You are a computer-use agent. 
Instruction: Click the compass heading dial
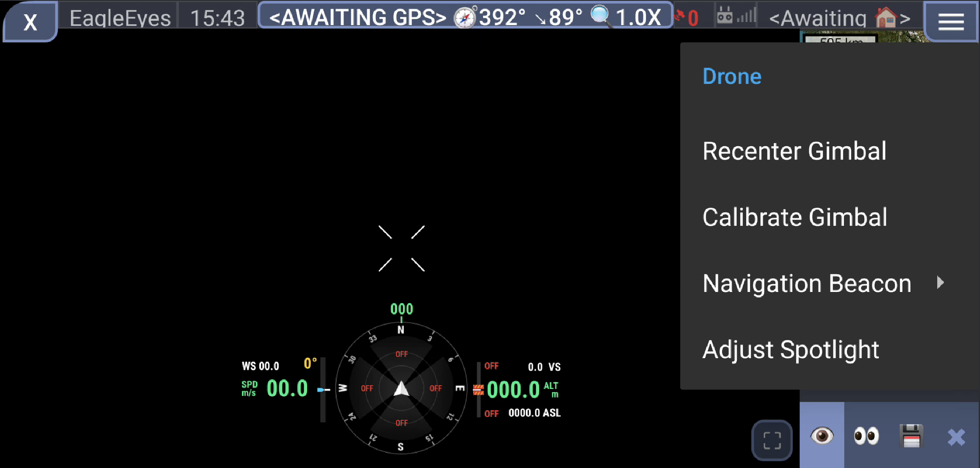click(401, 388)
